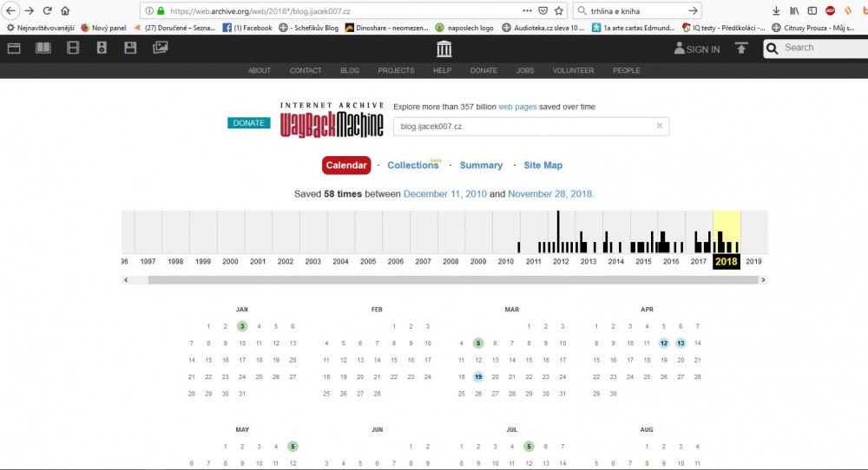Clear the blog.ijacek007.cz search field
The image size is (868, 470).
659,126
